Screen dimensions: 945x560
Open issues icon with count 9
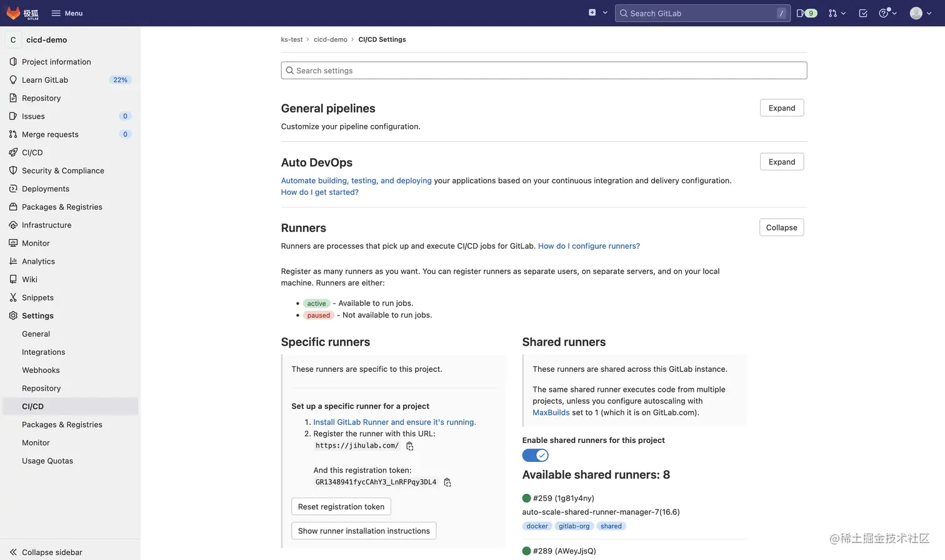tap(807, 13)
